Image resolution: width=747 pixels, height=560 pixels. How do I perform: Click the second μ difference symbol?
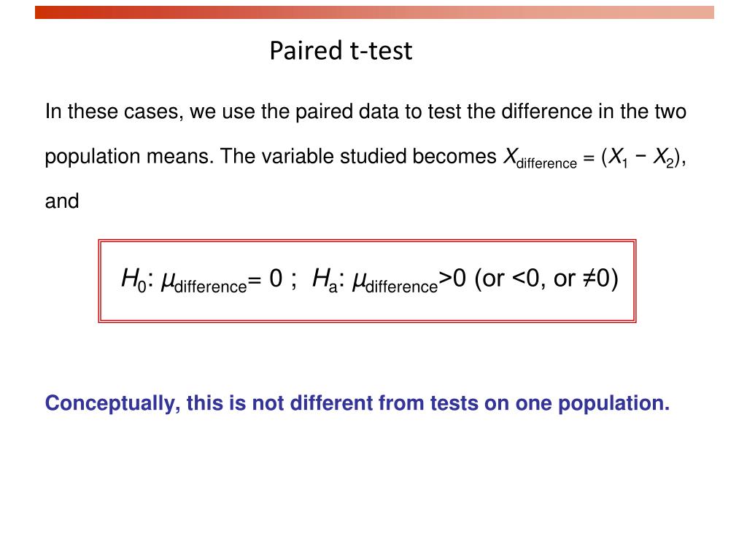pyautogui.click(x=395, y=282)
